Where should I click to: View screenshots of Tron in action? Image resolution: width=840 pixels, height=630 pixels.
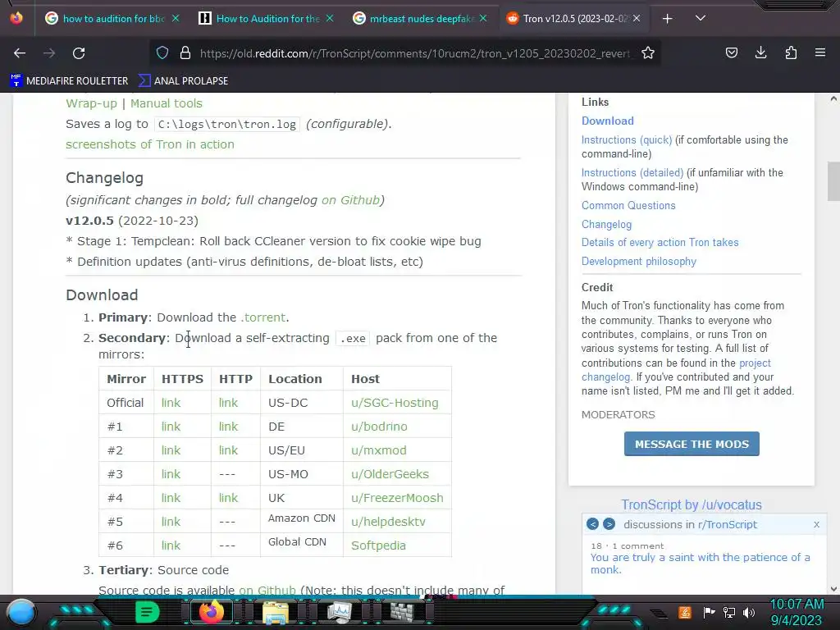pos(150,144)
